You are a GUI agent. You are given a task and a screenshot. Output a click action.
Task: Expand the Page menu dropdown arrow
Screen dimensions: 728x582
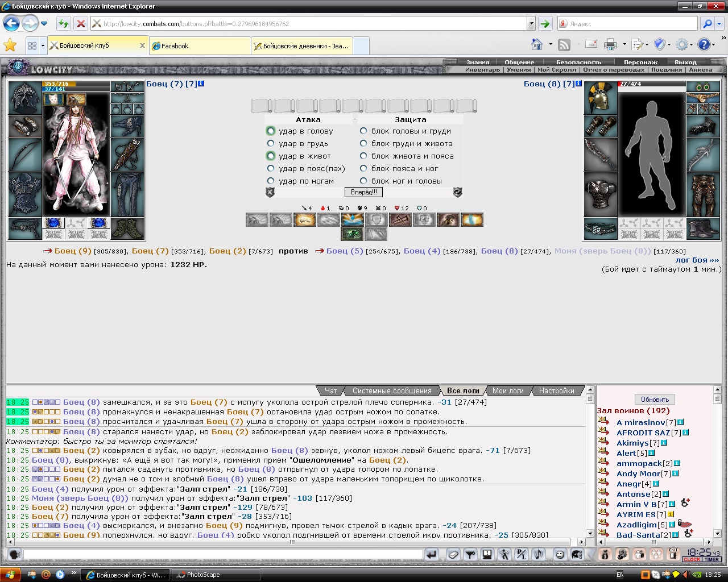[x=647, y=44]
